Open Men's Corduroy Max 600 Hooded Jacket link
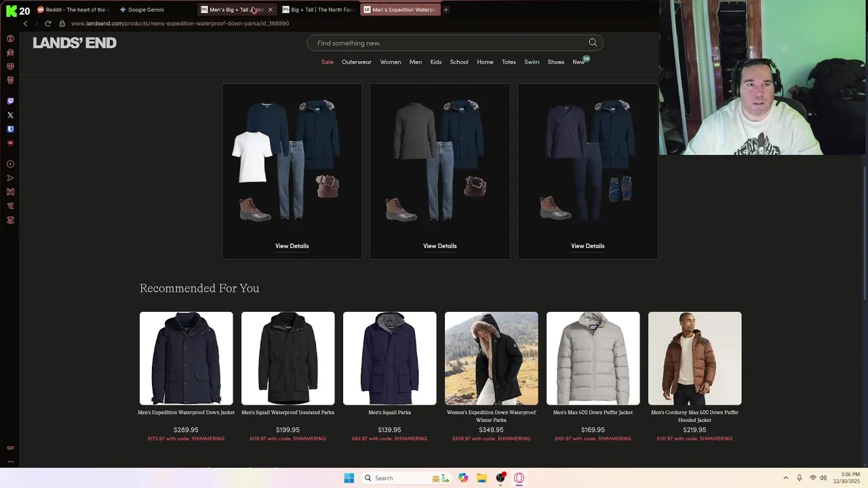Image resolution: width=868 pixels, height=488 pixels. click(694, 416)
